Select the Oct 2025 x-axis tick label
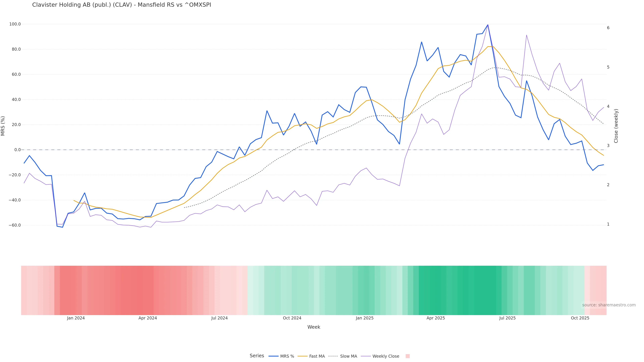 tap(580, 318)
